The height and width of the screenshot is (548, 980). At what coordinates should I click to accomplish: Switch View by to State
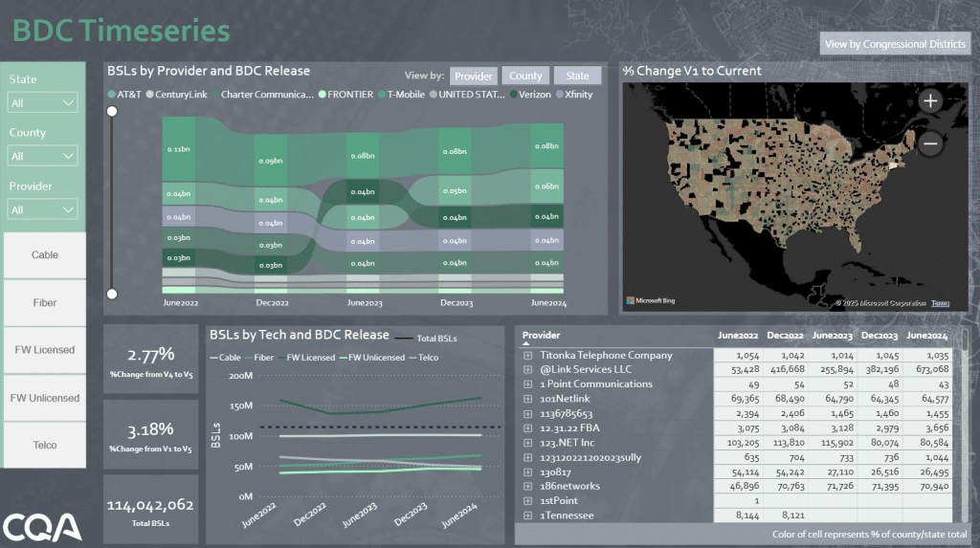tap(577, 76)
